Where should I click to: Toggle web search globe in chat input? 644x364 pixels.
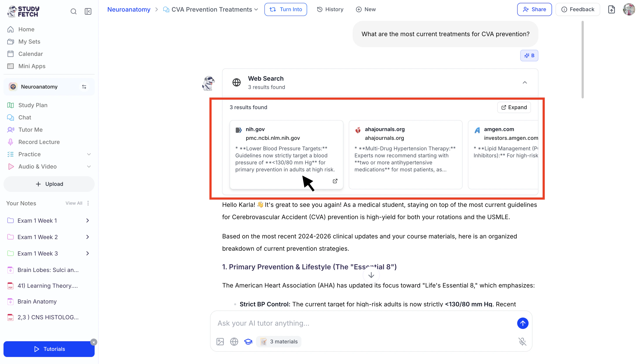(234, 341)
